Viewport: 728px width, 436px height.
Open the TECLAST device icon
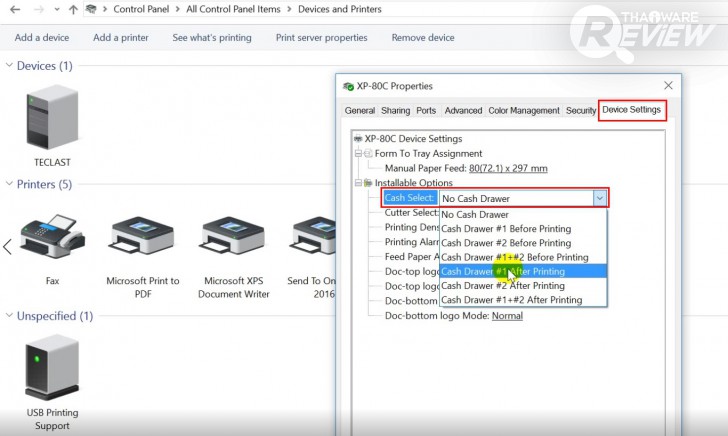click(52, 118)
